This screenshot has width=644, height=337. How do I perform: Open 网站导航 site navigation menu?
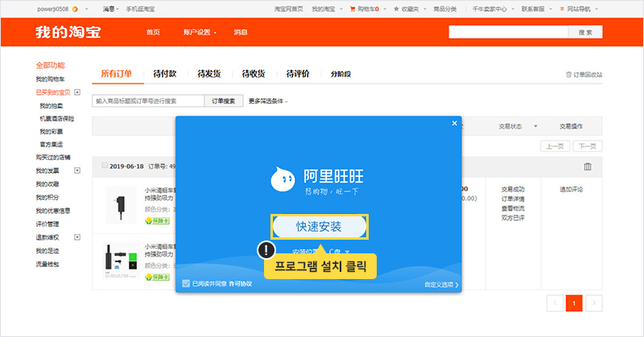(579, 9)
